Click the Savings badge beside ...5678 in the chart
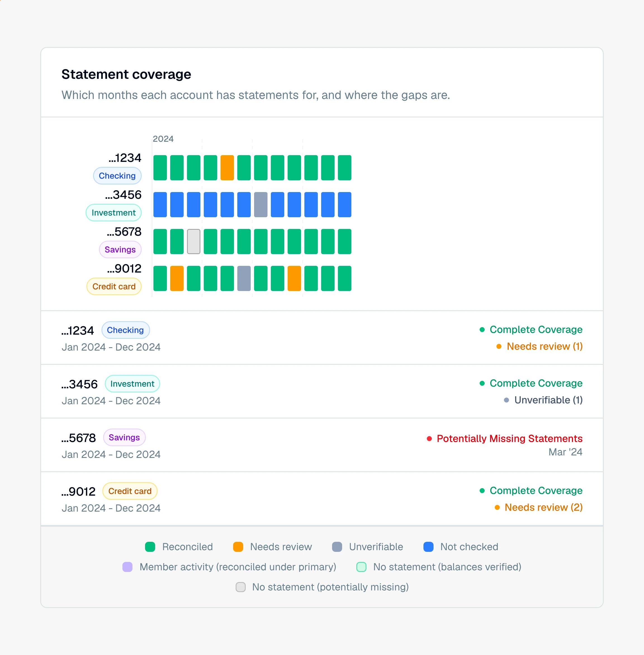This screenshot has height=655, width=644. coord(120,249)
